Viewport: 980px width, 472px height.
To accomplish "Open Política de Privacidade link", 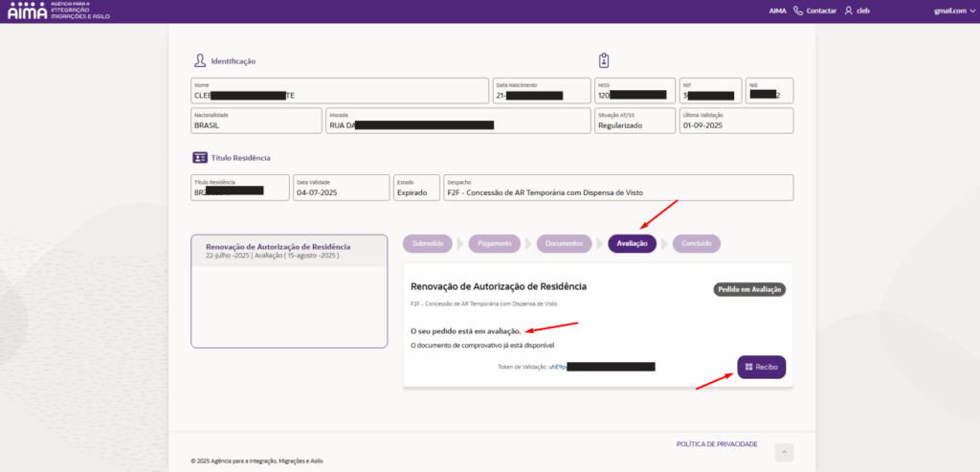I will coord(717,444).
